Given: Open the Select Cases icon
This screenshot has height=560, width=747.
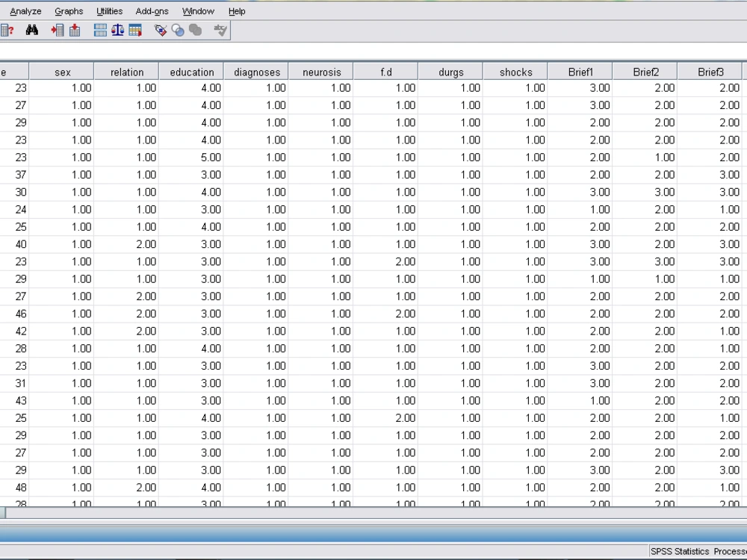Looking at the screenshot, I should click(x=136, y=30).
